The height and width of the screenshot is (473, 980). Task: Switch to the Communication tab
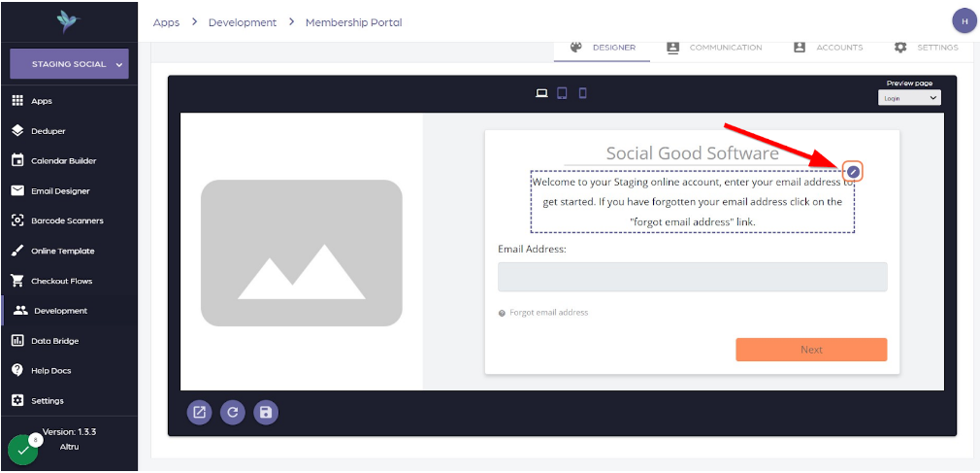pos(714,48)
